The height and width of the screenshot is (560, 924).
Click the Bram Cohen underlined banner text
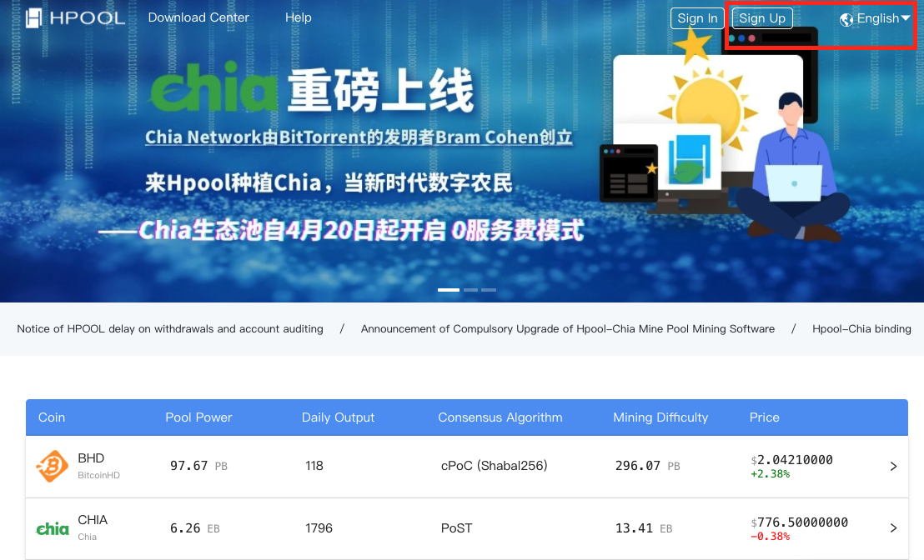pos(359,137)
